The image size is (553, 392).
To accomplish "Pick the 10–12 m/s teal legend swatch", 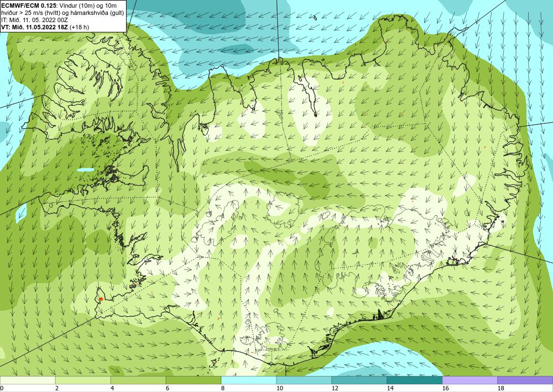I will point(304,380).
